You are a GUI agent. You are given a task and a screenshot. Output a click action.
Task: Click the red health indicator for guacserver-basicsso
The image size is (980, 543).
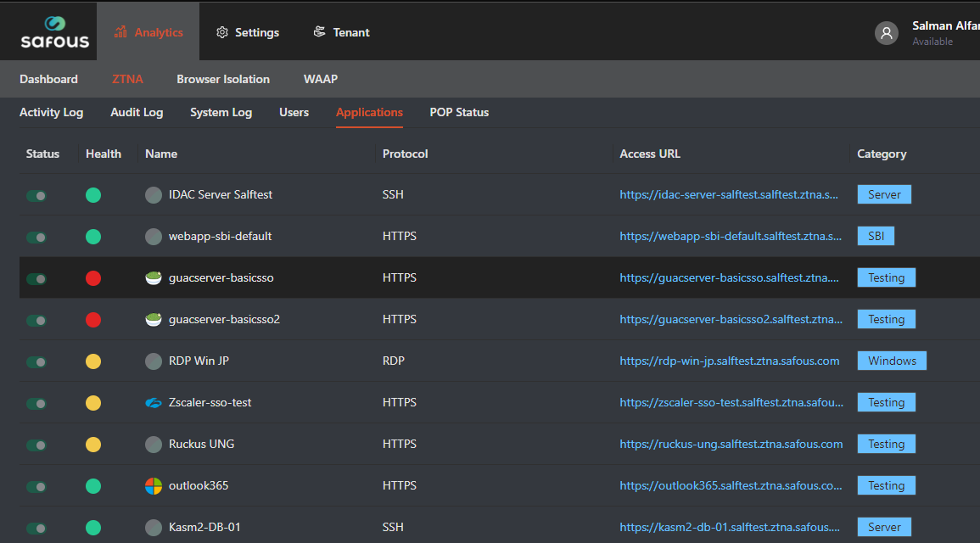pyautogui.click(x=93, y=278)
